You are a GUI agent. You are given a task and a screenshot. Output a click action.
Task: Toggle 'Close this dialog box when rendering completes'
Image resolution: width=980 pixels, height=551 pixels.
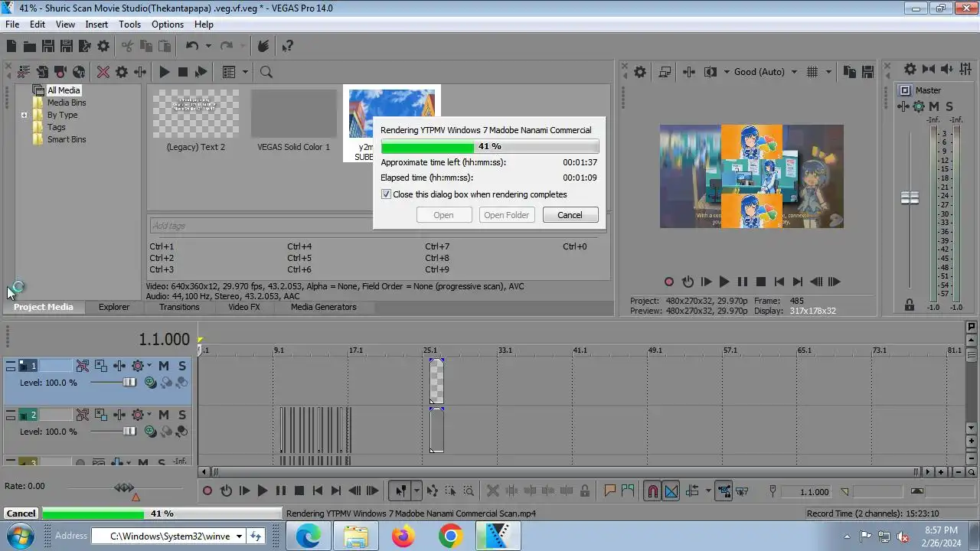click(x=386, y=194)
